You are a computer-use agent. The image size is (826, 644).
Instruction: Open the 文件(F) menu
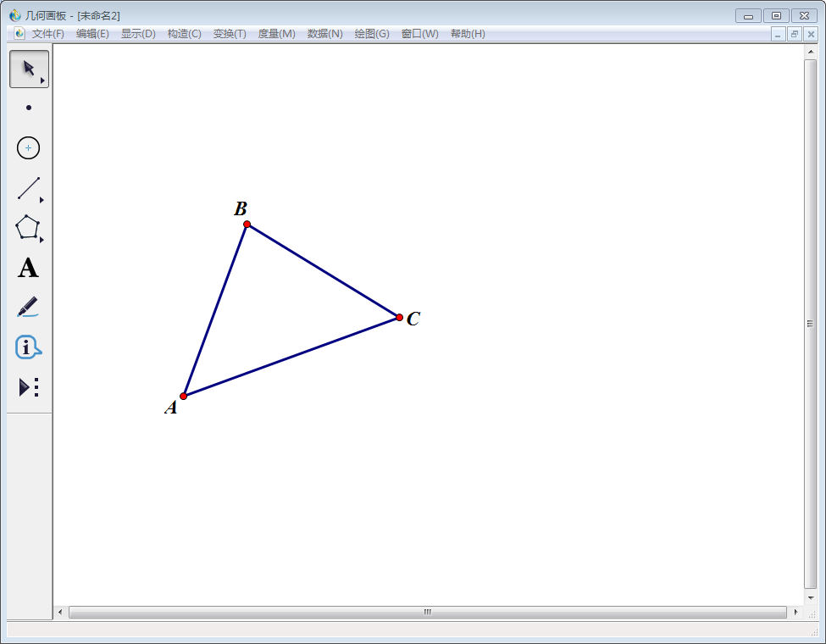point(47,34)
